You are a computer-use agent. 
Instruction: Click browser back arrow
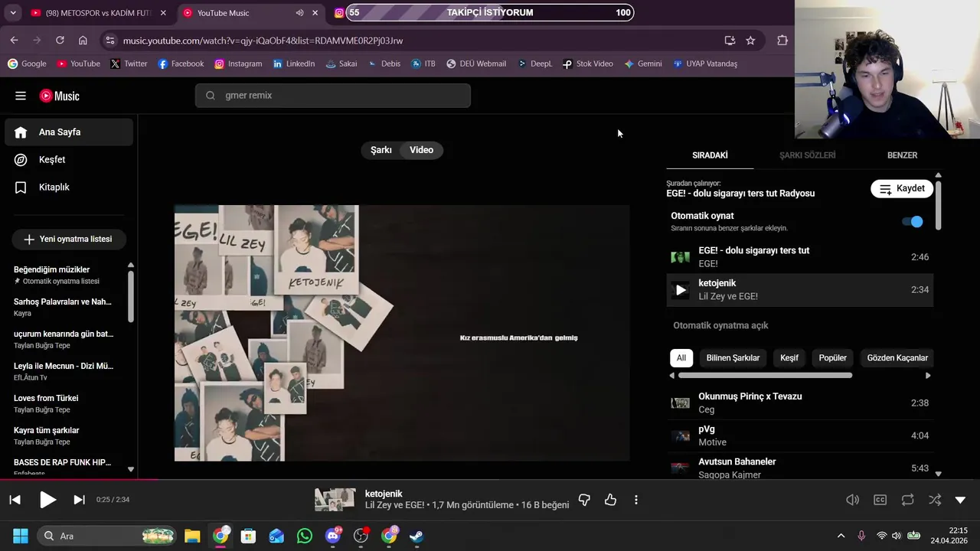coord(14,40)
